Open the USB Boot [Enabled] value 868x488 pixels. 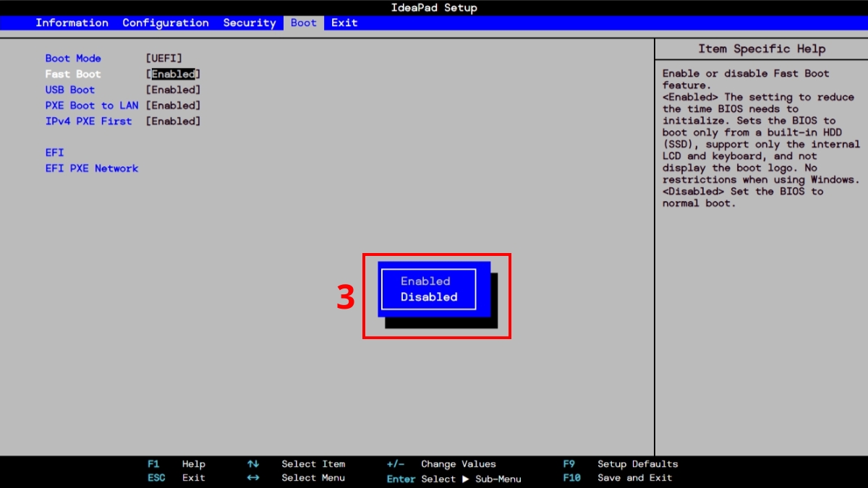(173, 90)
